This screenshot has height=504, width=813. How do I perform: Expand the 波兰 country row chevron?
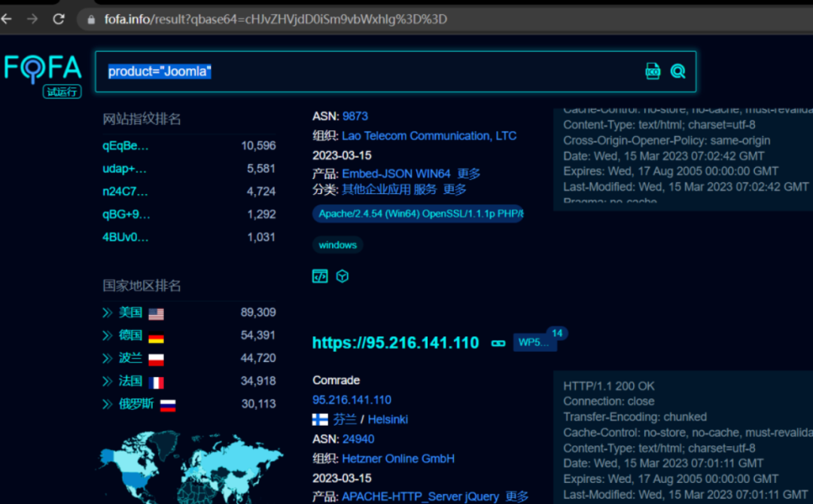[108, 358]
